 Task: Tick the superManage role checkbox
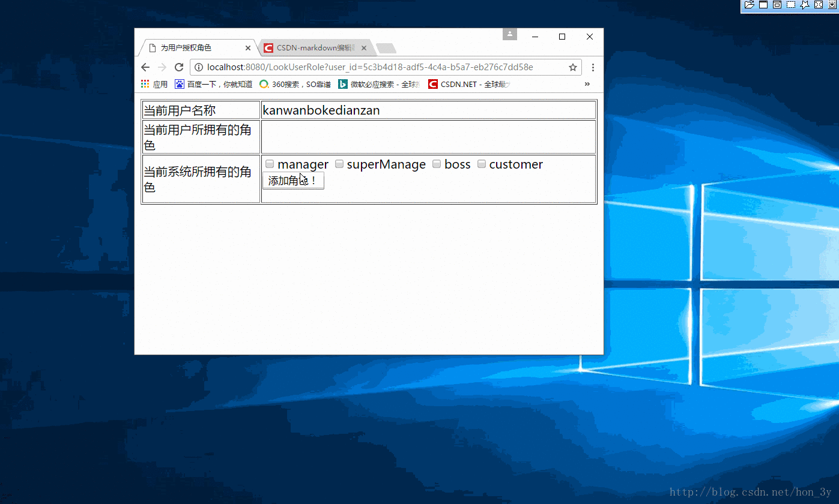click(339, 164)
